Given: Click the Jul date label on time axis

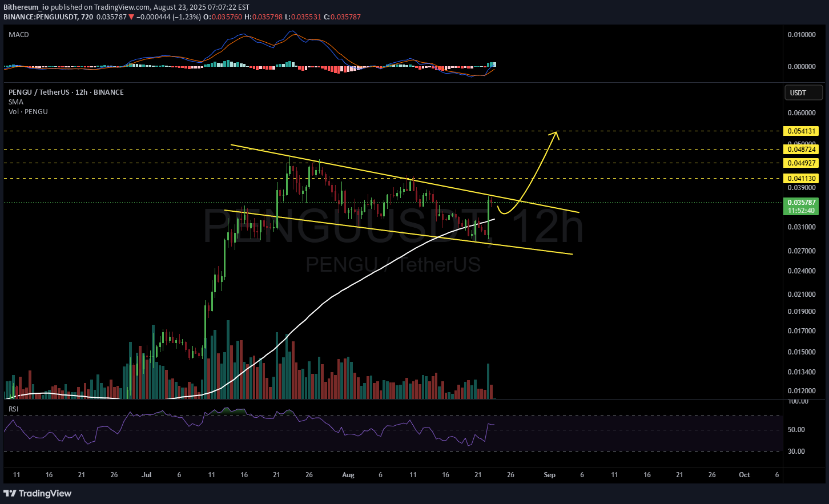Looking at the screenshot, I should pyautogui.click(x=147, y=475).
